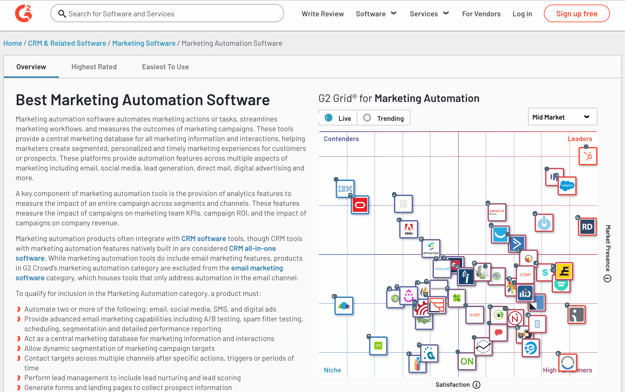Click the Sign up free button
Viewport: 625px width, 392px height.
(x=576, y=14)
